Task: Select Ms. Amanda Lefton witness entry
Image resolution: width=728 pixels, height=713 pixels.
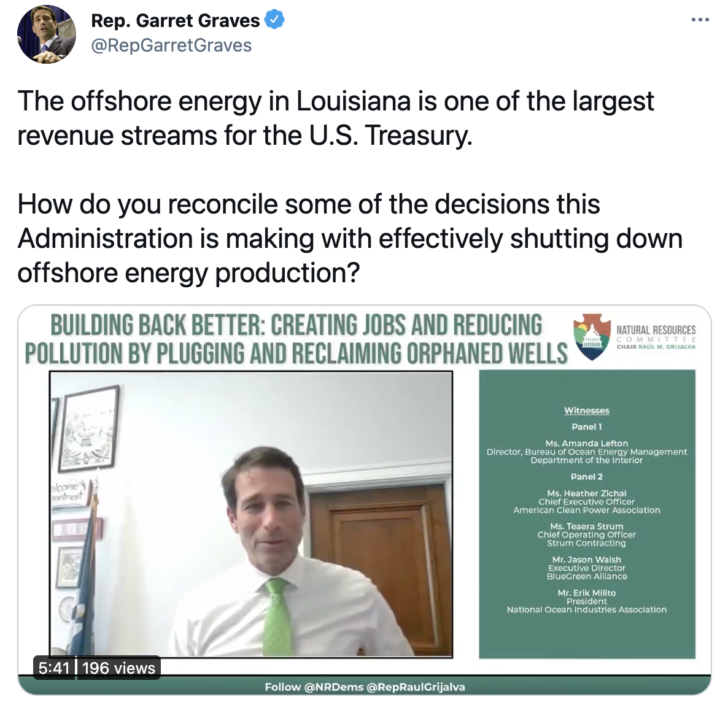Action: [587, 452]
